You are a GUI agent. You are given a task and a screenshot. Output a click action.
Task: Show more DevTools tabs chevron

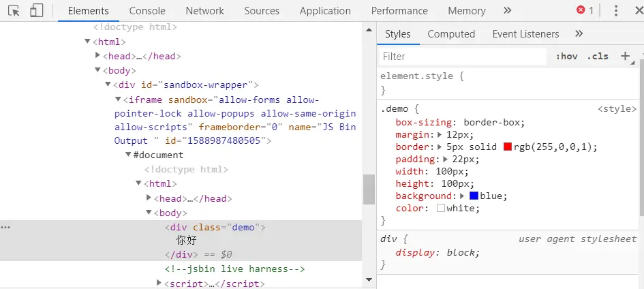tap(507, 11)
